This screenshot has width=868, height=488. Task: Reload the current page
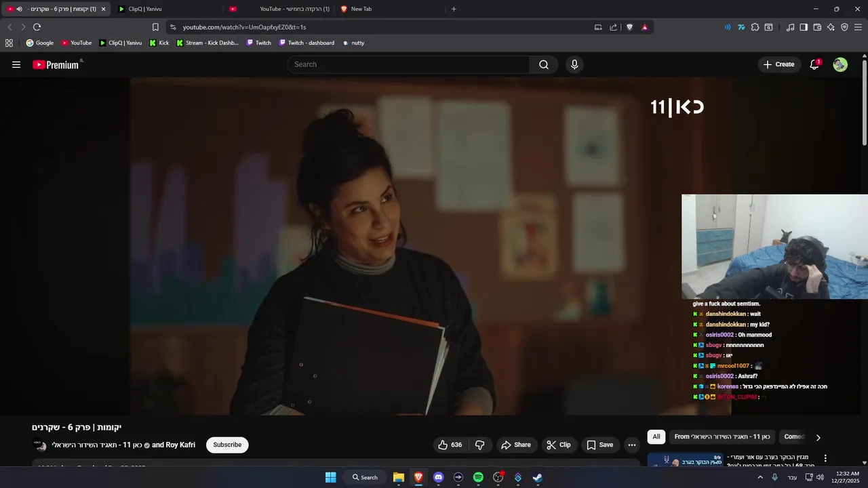[37, 27]
